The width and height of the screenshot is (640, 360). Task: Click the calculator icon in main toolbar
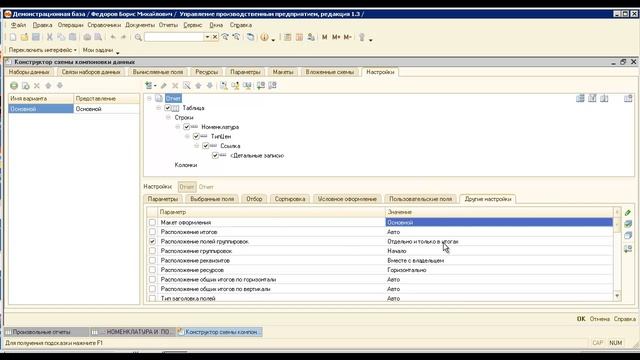[x=288, y=37]
